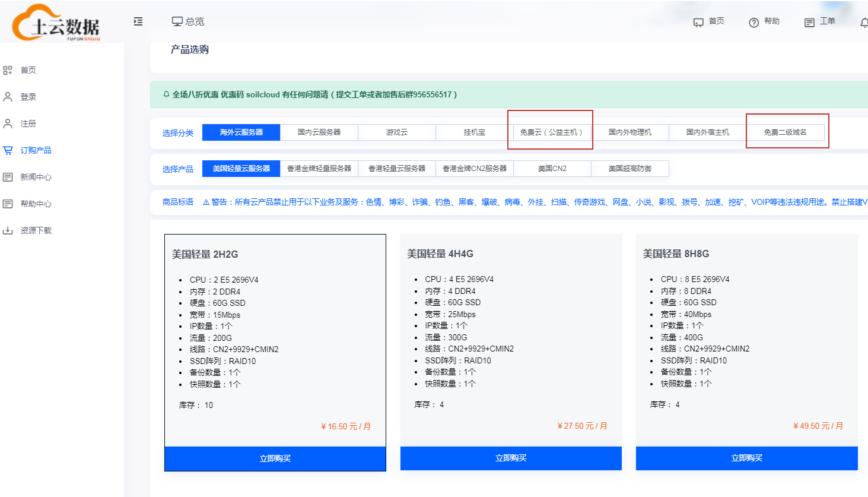Click the sidebar collapse icon next to logo
The width and height of the screenshot is (868, 497).
point(138,21)
